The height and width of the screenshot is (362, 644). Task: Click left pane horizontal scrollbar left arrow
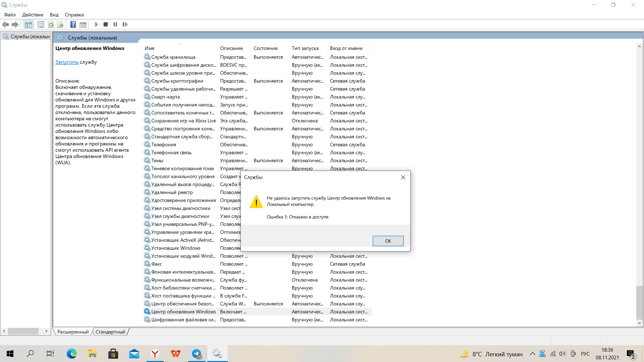coord(4,331)
